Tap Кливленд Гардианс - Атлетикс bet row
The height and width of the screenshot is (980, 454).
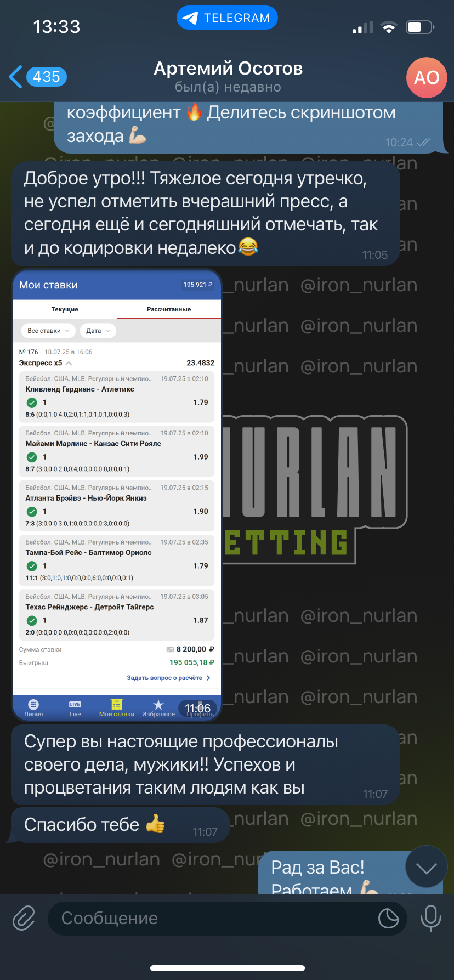point(116,396)
